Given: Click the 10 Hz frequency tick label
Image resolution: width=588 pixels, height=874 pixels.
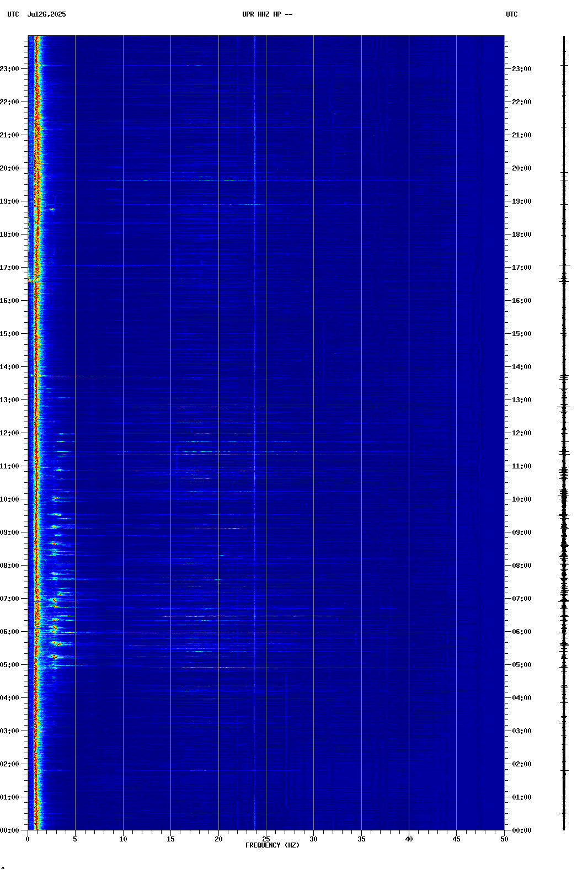Looking at the screenshot, I should point(123,839).
